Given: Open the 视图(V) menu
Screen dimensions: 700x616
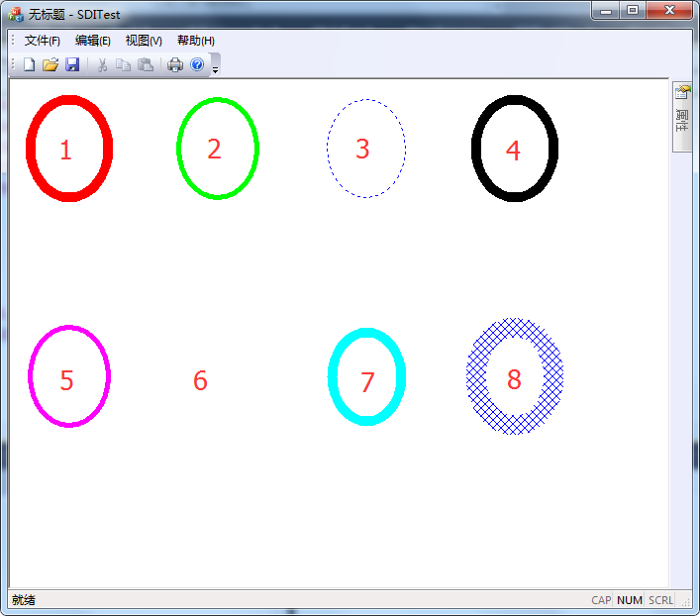Looking at the screenshot, I should (144, 41).
